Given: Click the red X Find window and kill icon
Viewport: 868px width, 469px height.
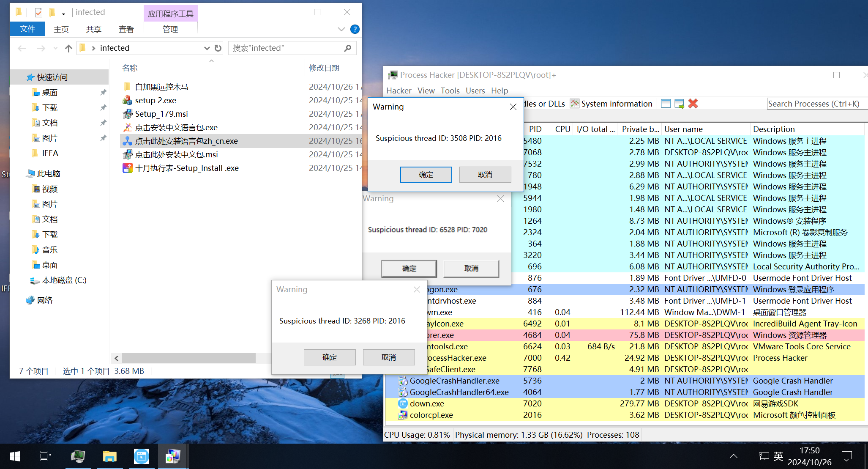Looking at the screenshot, I should pos(693,104).
